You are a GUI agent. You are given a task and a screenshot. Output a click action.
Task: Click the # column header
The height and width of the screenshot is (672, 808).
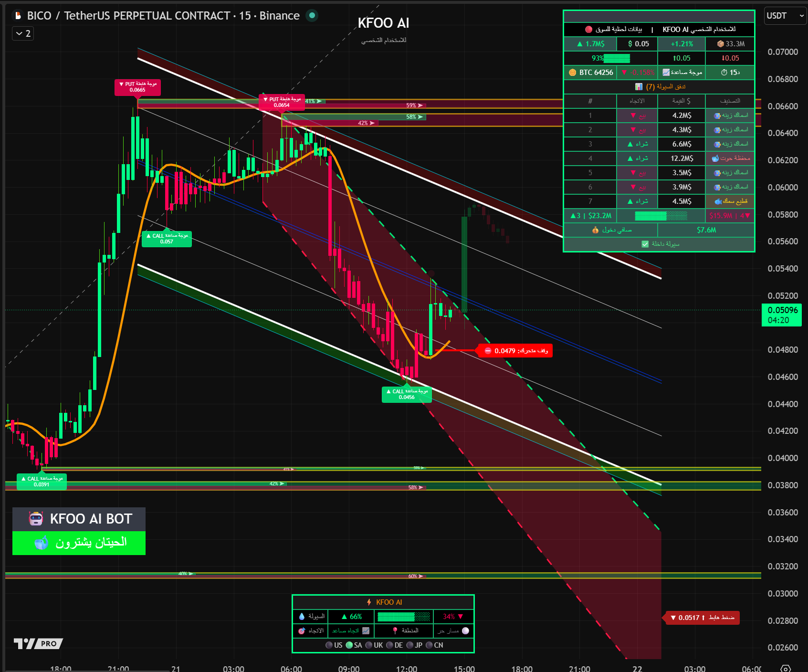590,101
